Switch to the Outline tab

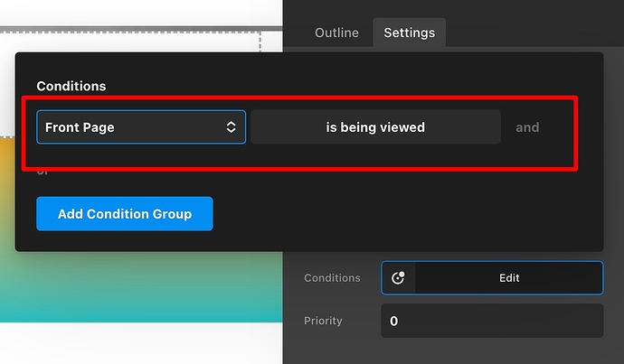point(336,33)
